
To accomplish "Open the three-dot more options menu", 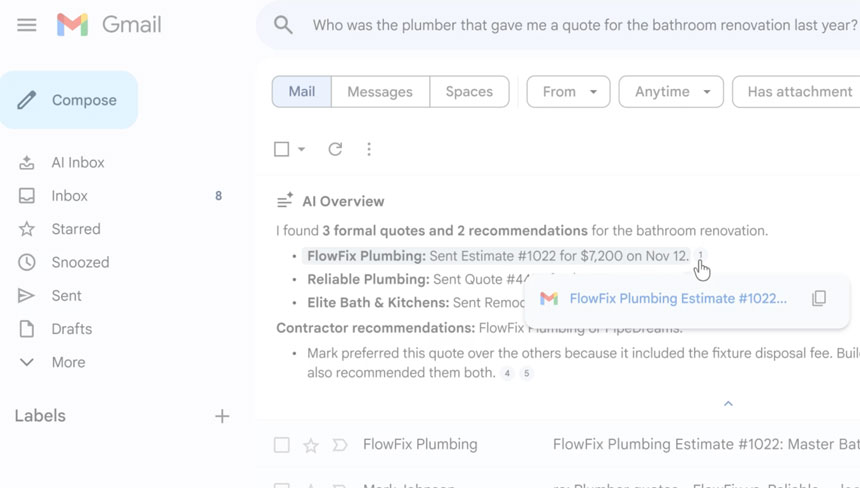I will 369,149.
